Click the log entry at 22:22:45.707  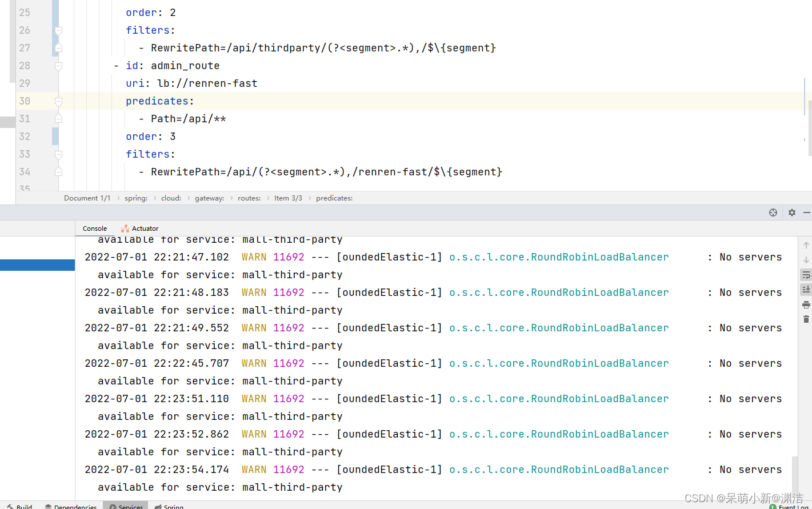(433, 363)
